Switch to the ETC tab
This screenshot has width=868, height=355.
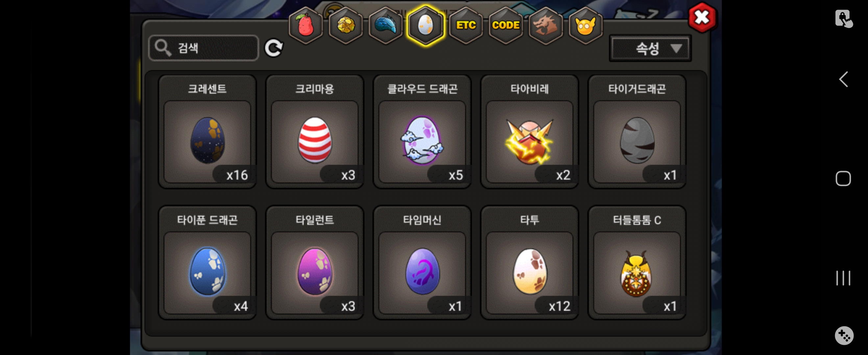[x=466, y=26]
